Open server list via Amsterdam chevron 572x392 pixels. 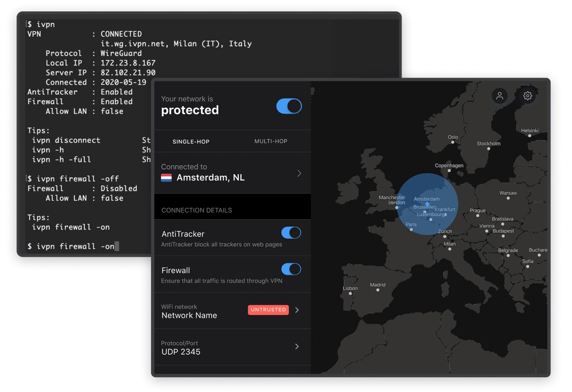tap(299, 173)
